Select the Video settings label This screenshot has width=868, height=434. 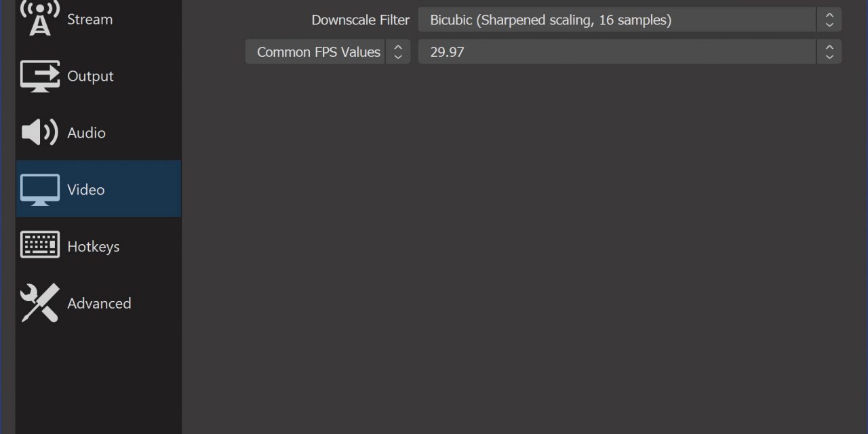pos(85,190)
